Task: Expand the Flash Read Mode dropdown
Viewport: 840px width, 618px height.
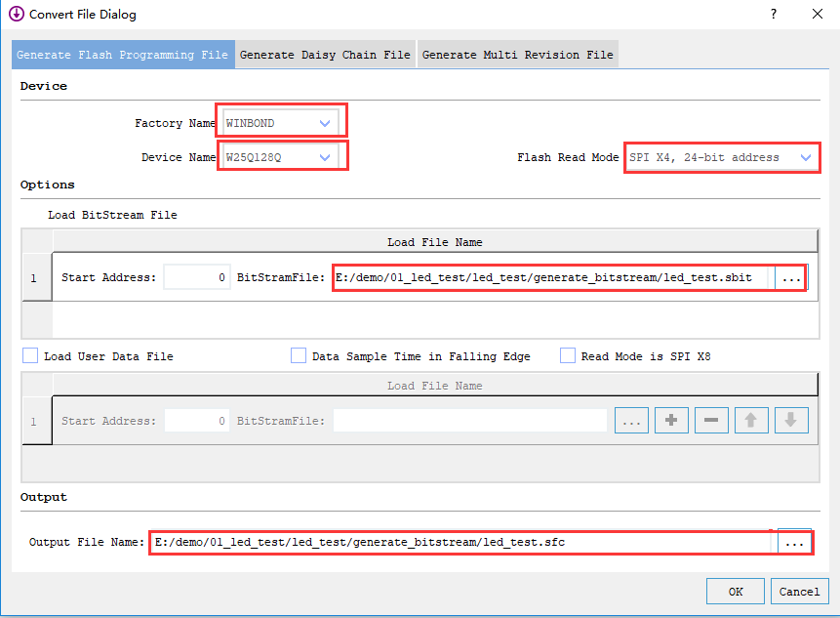Action: click(x=722, y=157)
